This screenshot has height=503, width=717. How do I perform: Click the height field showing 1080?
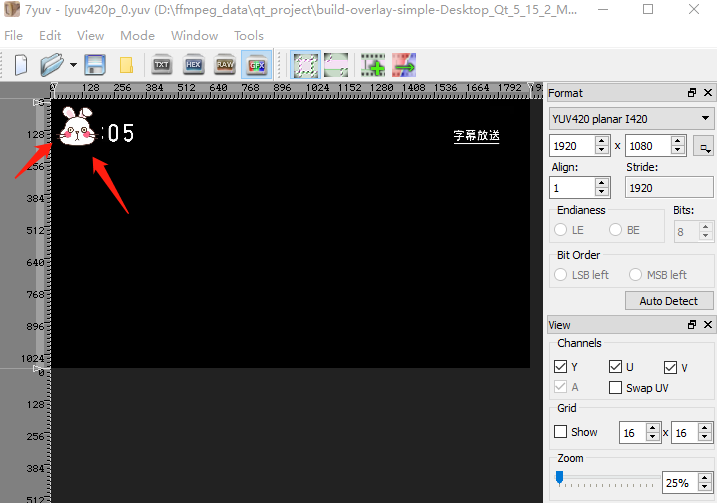pyautogui.click(x=648, y=146)
